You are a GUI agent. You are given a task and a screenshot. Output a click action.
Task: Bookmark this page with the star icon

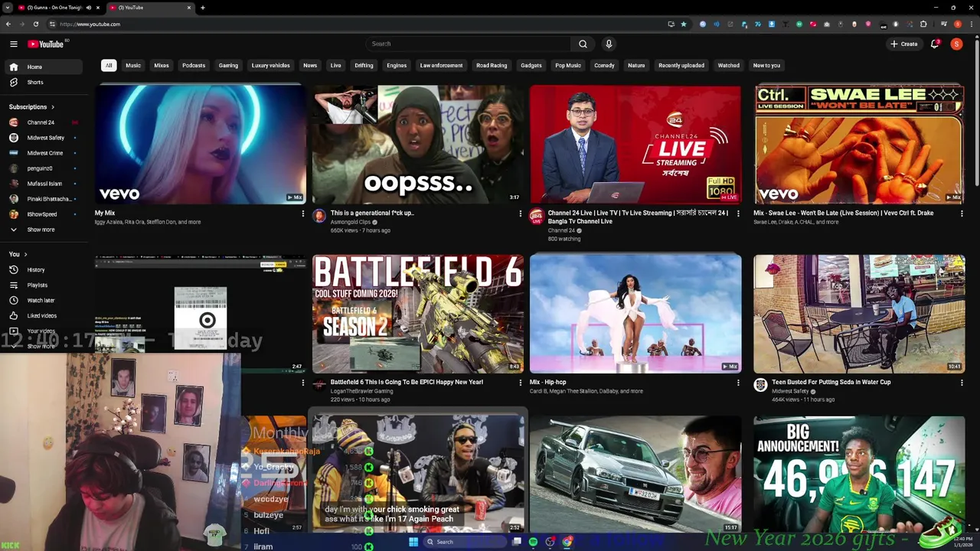(684, 24)
